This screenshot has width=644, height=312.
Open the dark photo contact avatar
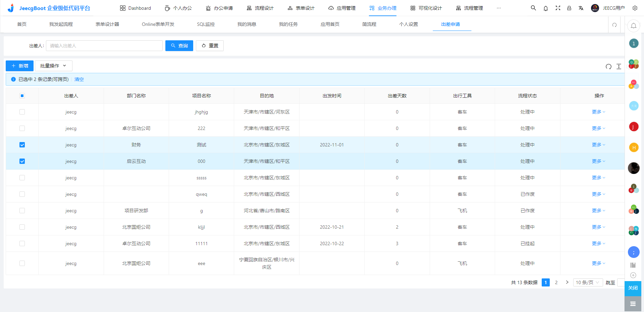[x=634, y=168]
